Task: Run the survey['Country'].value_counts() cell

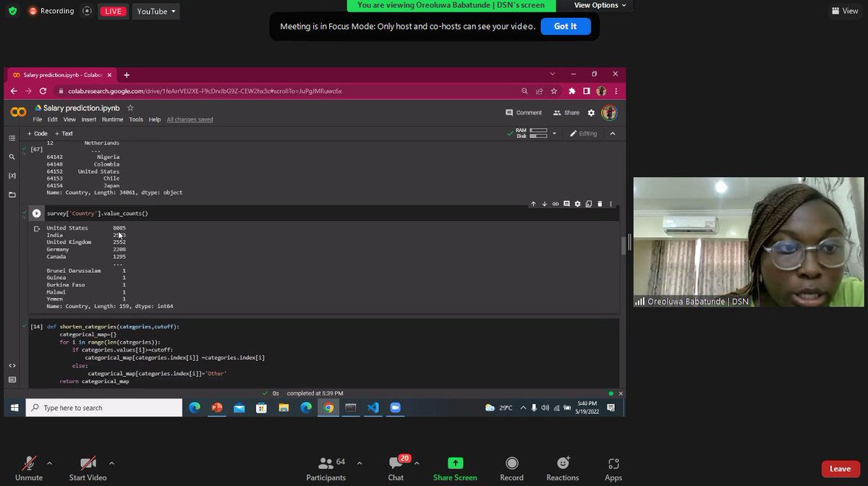Action: pyautogui.click(x=36, y=213)
